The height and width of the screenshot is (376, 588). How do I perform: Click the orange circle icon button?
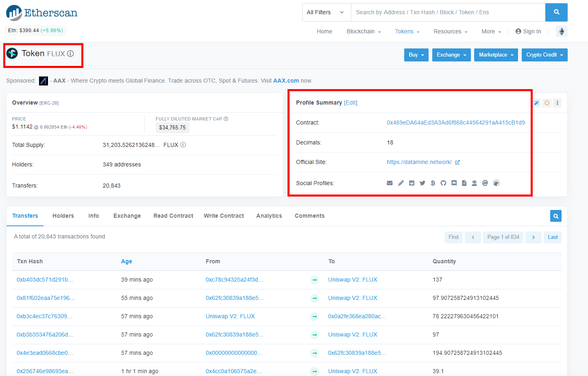[547, 103]
